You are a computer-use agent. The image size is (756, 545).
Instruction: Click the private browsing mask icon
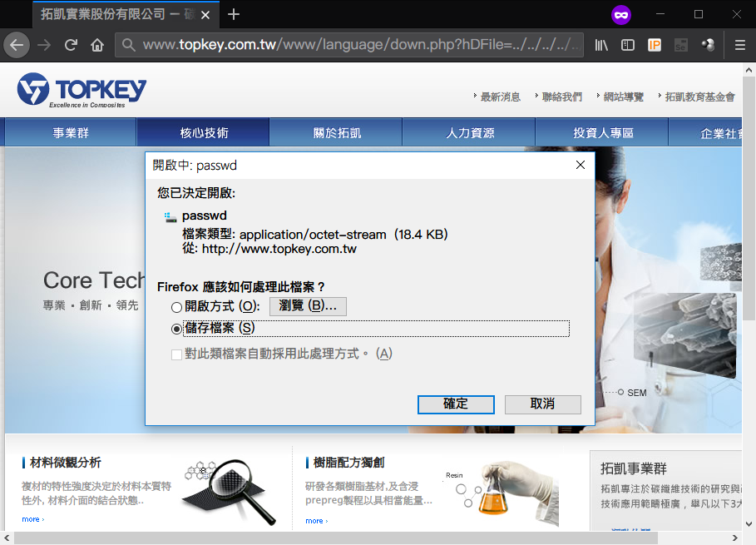coord(621,15)
